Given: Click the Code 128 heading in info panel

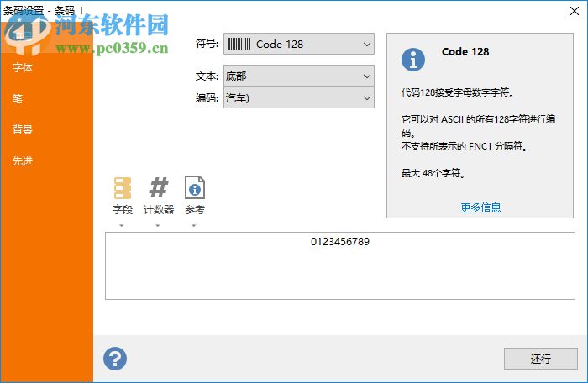Looking at the screenshot, I should click(x=465, y=52).
